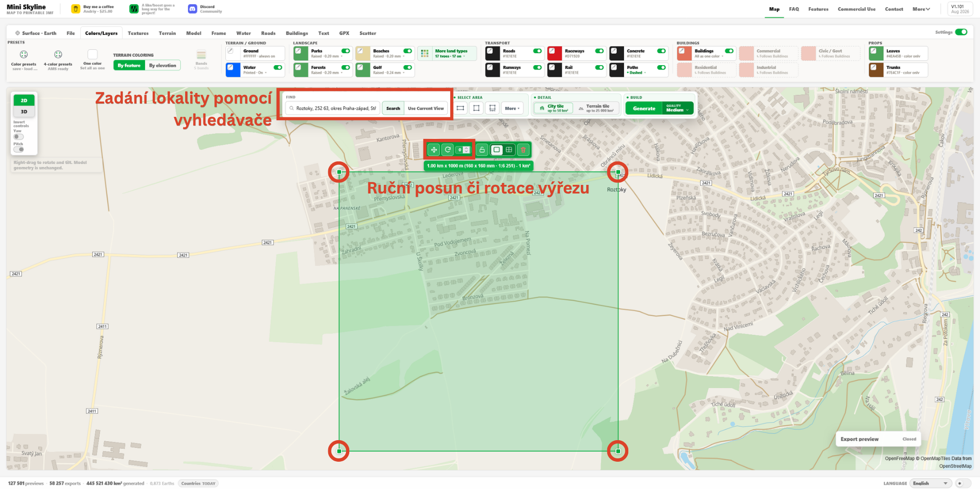Toggle the Parks layer switch
980x489 pixels.
(x=345, y=51)
